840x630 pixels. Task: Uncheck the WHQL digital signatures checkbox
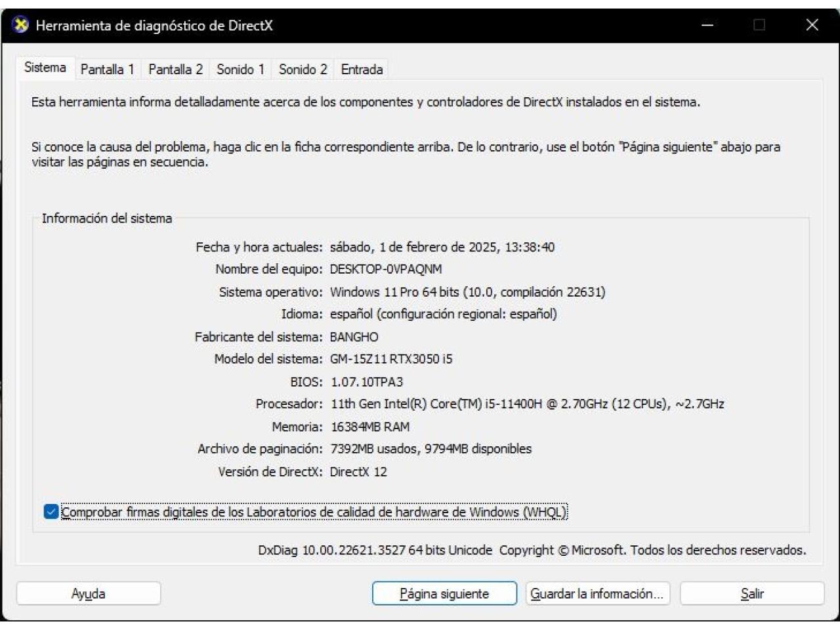51,512
